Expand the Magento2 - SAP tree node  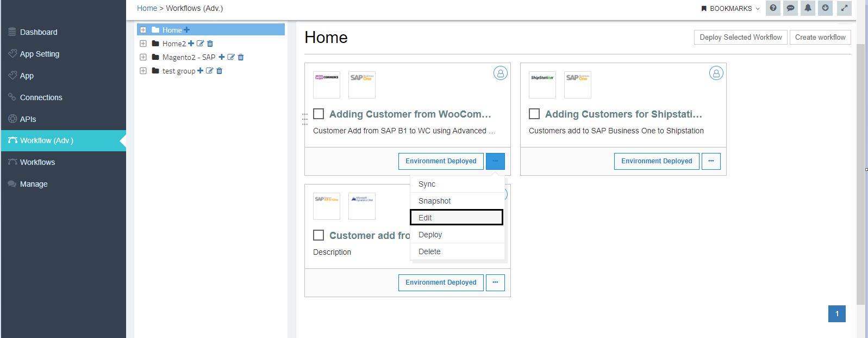coord(143,57)
